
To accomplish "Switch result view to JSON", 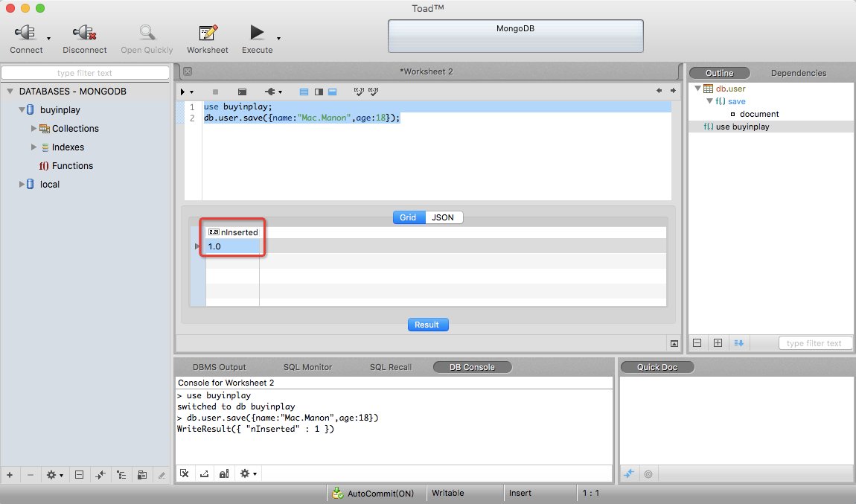I will click(x=443, y=217).
